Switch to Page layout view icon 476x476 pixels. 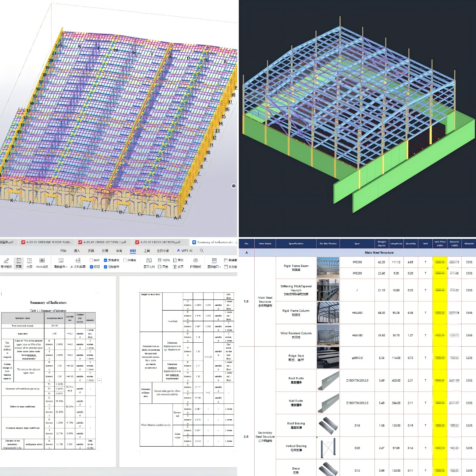pos(18,261)
